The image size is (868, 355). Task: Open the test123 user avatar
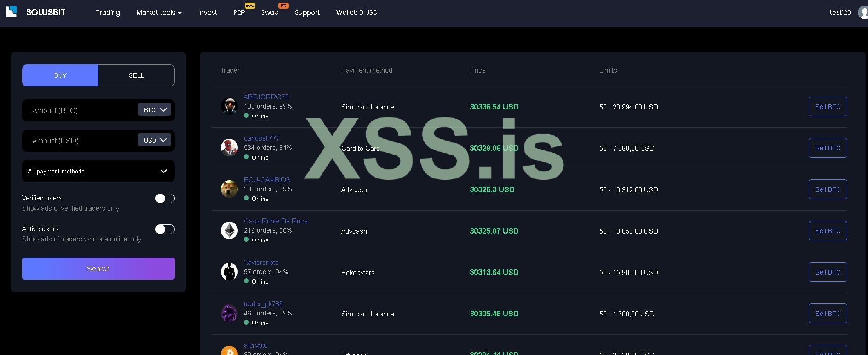coord(863,12)
